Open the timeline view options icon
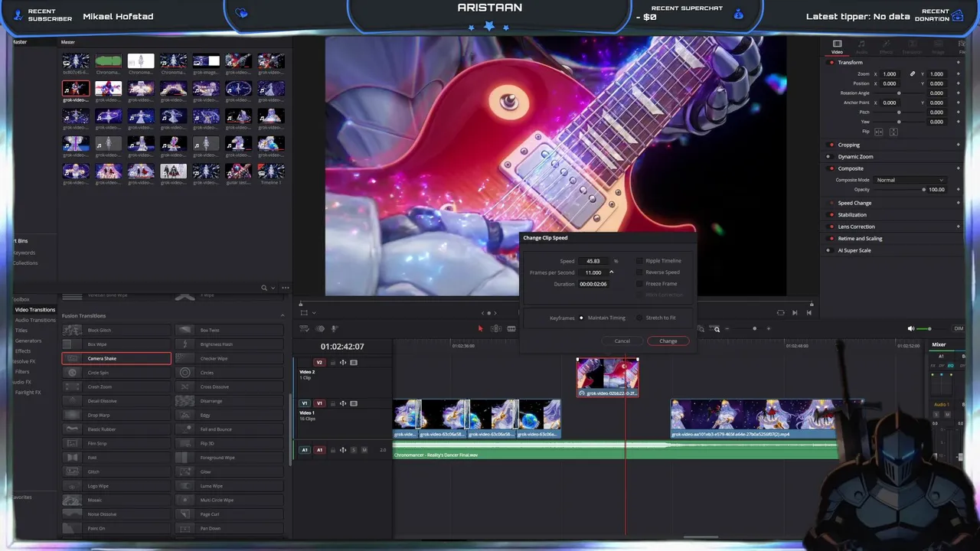Viewport: 980px width, 551px height. coord(304,328)
